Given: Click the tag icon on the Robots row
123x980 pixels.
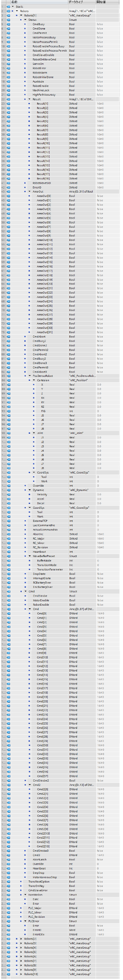Looking at the screenshot, I should pyautogui.click(x=8, y=11).
